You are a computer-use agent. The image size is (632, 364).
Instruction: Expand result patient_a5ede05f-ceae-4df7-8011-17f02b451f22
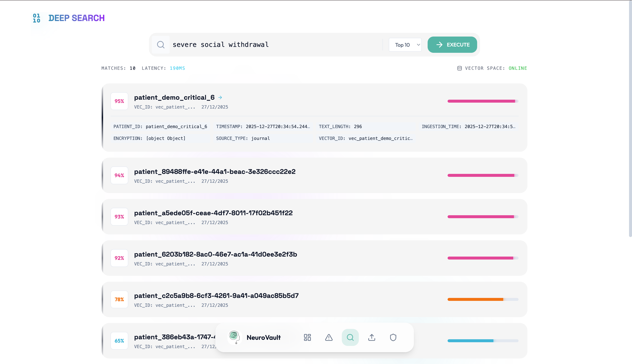point(213,213)
